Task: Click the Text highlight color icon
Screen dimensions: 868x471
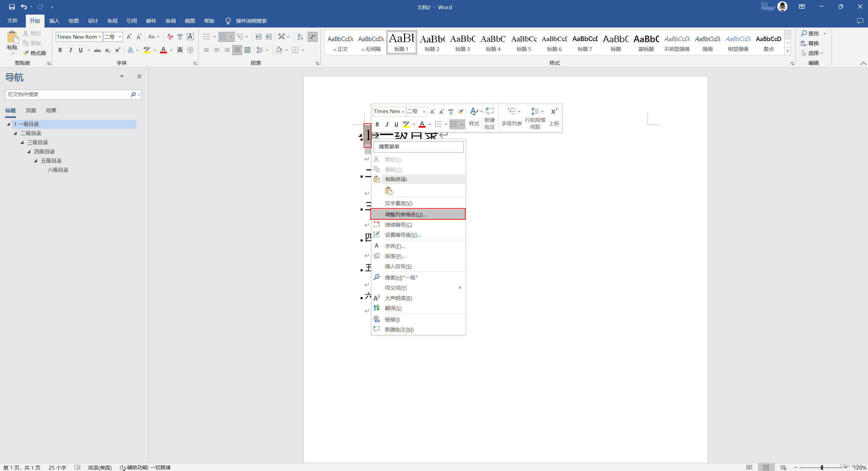Action: 147,50
